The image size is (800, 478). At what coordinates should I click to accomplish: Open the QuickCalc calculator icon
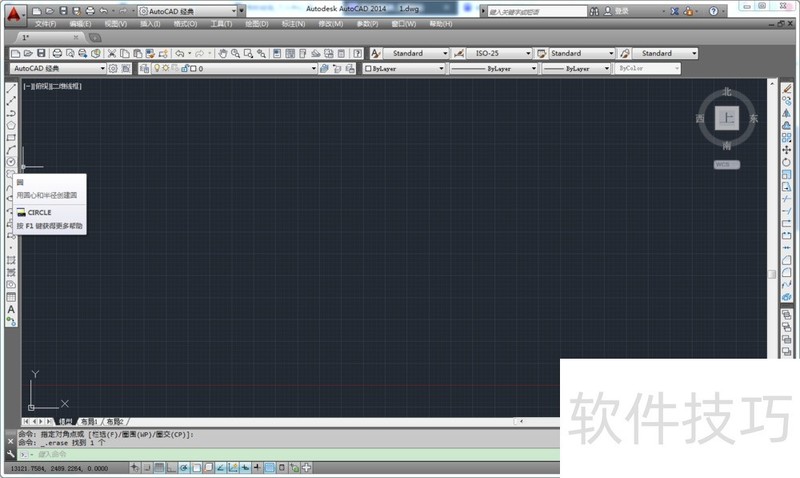point(342,53)
